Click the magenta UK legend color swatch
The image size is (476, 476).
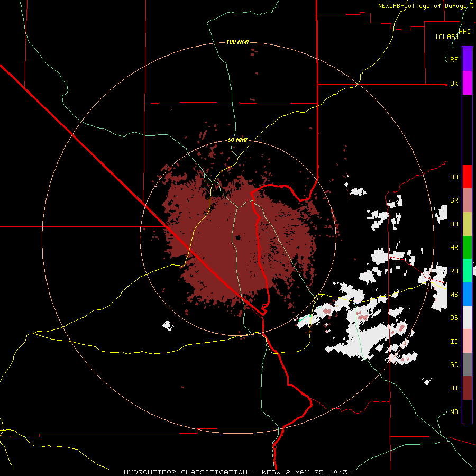click(x=467, y=83)
